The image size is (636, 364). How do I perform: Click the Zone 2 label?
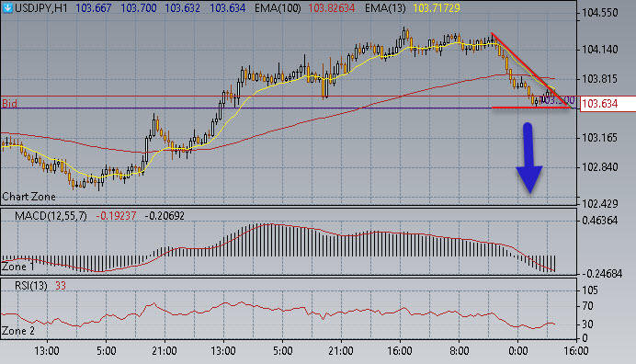tap(18, 331)
